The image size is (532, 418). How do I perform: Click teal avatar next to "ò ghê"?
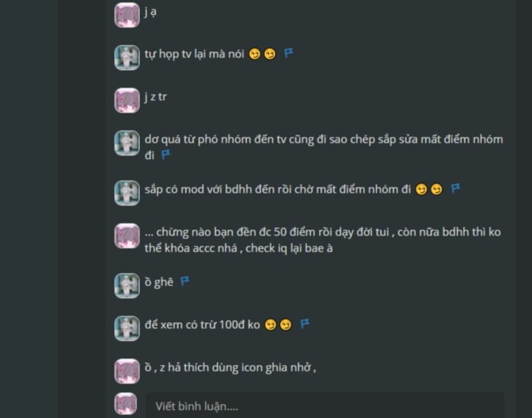click(x=127, y=285)
